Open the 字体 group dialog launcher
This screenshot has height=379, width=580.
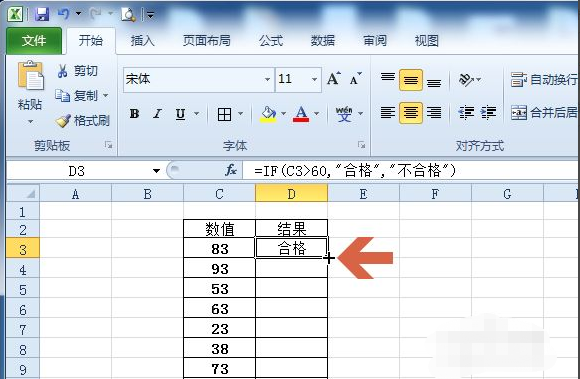(x=361, y=145)
